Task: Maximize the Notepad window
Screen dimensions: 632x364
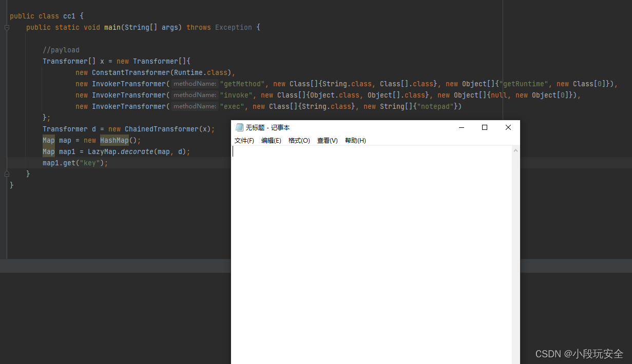Action: [485, 127]
